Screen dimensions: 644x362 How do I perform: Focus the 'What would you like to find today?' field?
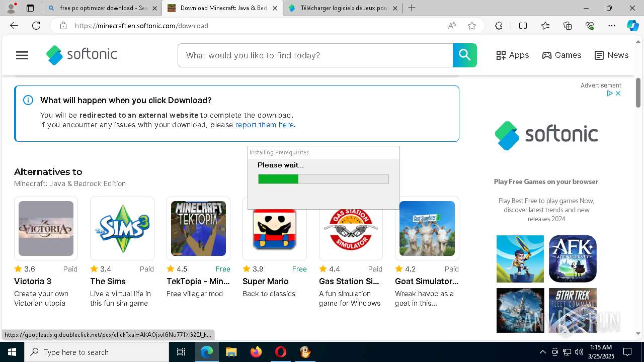(x=315, y=55)
